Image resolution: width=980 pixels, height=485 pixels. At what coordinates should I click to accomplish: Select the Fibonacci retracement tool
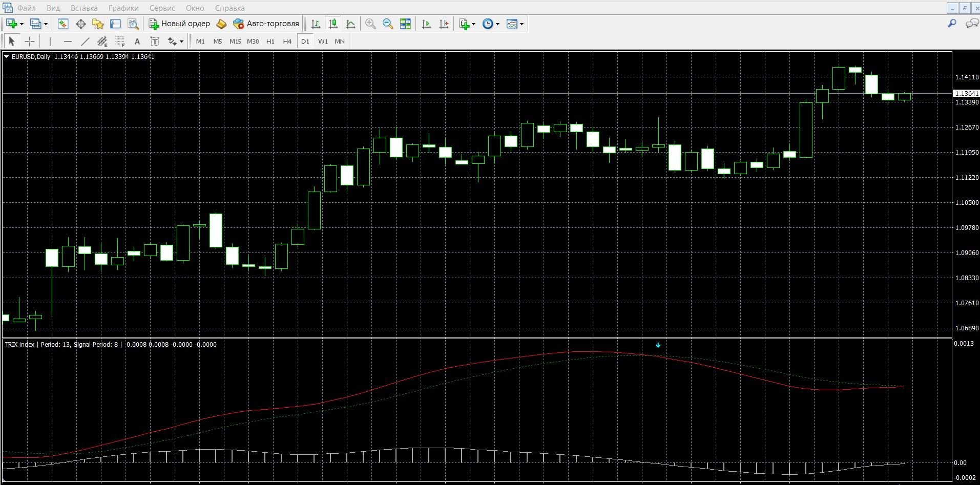tap(120, 41)
